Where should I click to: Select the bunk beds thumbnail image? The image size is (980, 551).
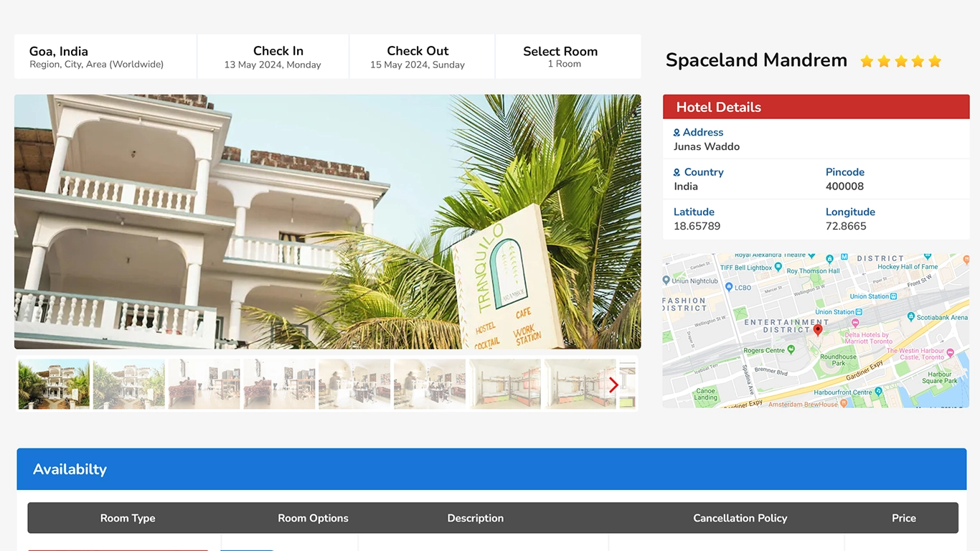[505, 385]
